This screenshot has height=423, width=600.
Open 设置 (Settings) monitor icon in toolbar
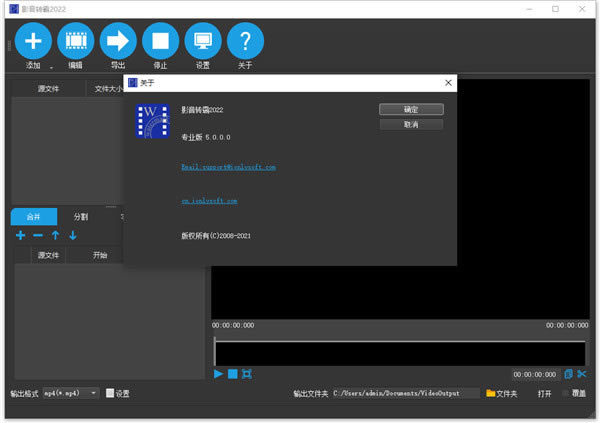pyautogui.click(x=203, y=42)
